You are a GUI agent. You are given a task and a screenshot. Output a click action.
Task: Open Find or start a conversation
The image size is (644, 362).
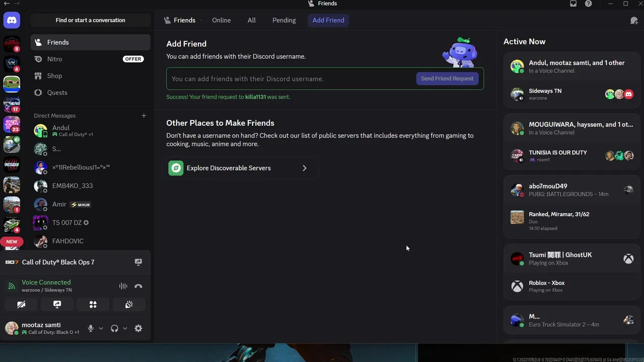(91, 20)
